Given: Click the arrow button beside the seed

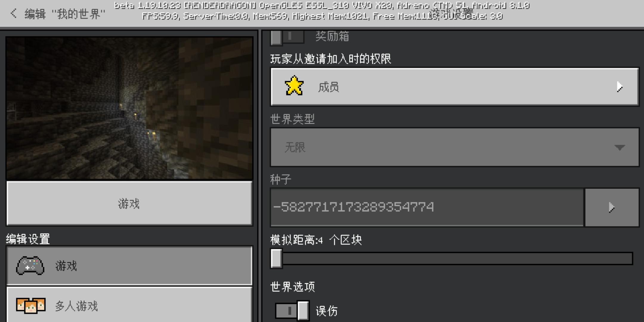Looking at the screenshot, I should pyautogui.click(x=612, y=207).
